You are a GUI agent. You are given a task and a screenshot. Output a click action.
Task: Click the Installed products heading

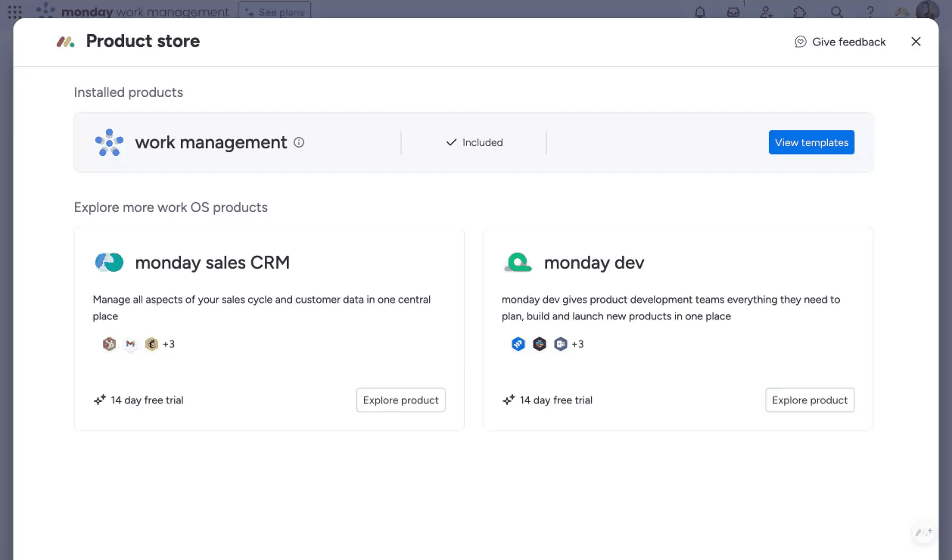tap(129, 92)
